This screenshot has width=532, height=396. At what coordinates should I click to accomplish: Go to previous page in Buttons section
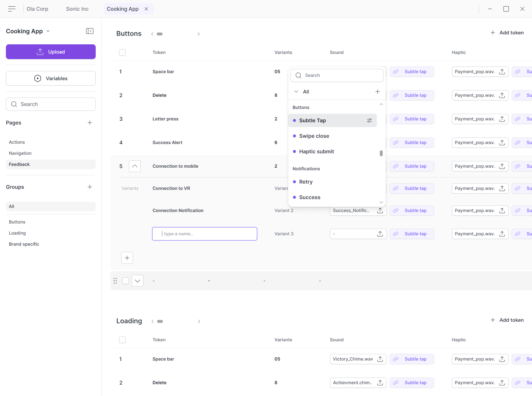pyautogui.click(x=152, y=34)
